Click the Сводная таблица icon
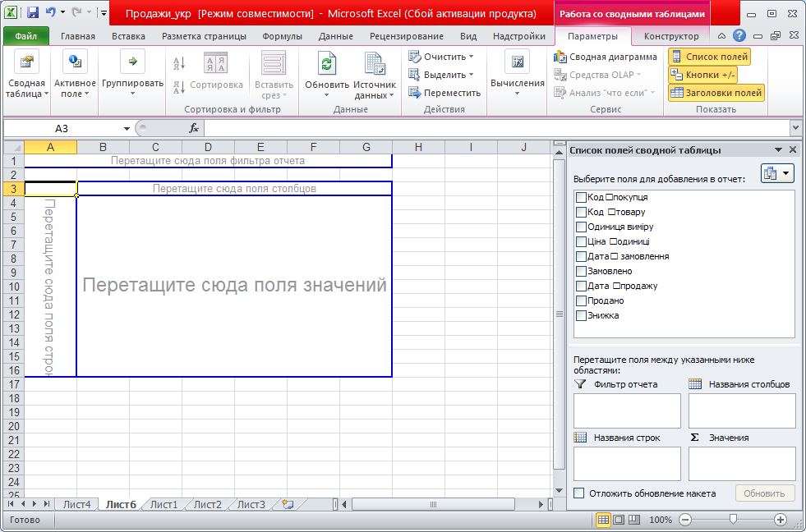Viewport: 806px width, 532px height. pos(27,65)
